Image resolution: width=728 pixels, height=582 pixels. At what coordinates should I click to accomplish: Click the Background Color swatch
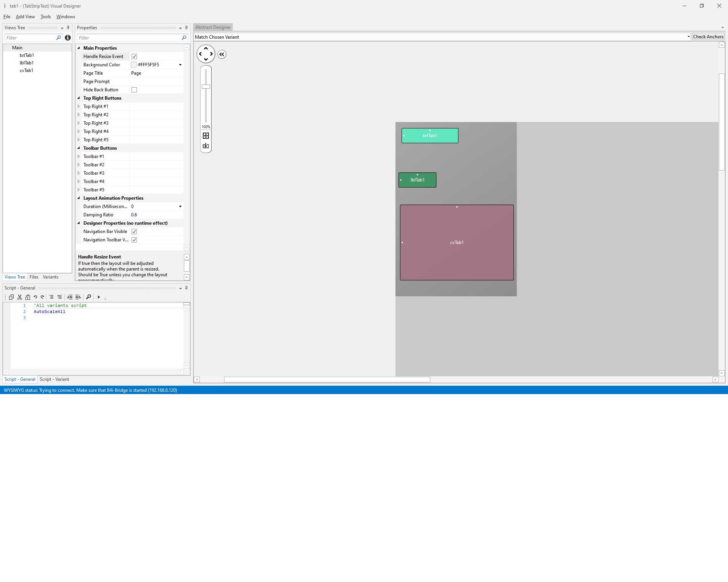click(x=133, y=65)
